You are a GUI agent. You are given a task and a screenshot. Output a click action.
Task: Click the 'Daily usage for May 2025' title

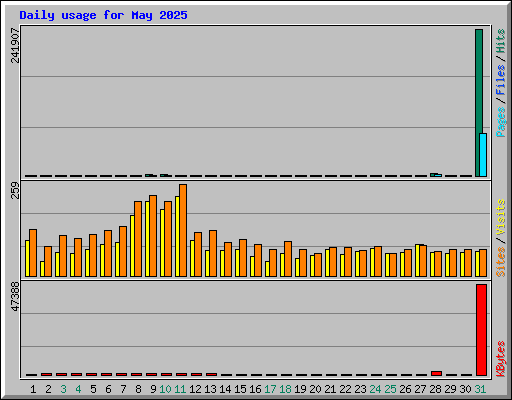(103, 15)
